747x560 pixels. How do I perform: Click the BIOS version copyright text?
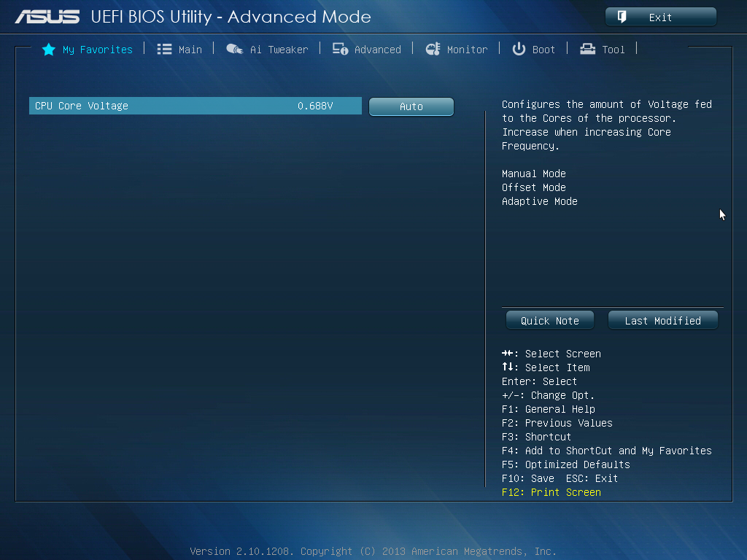[373, 551]
